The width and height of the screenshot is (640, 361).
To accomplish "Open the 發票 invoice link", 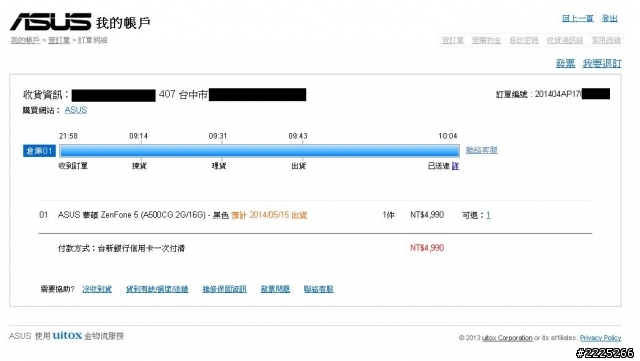I will click(565, 63).
